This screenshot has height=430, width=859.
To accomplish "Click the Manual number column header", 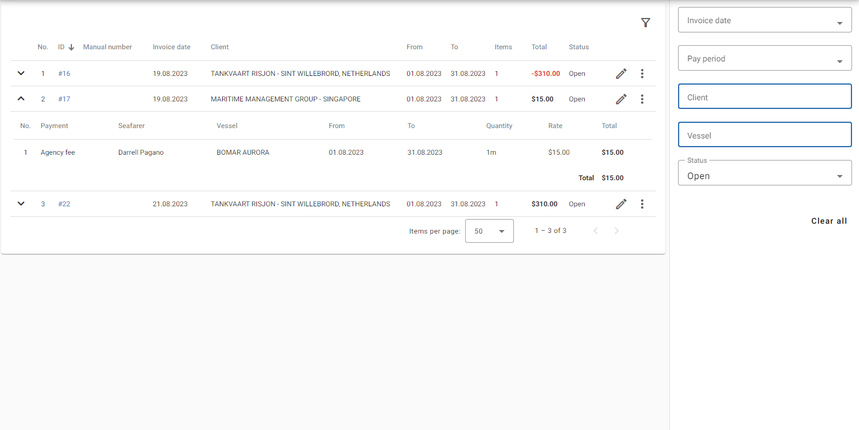I will coord(107,47).
